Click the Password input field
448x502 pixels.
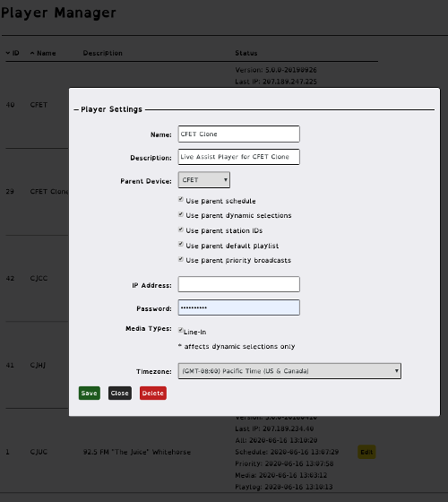point(239,307)
